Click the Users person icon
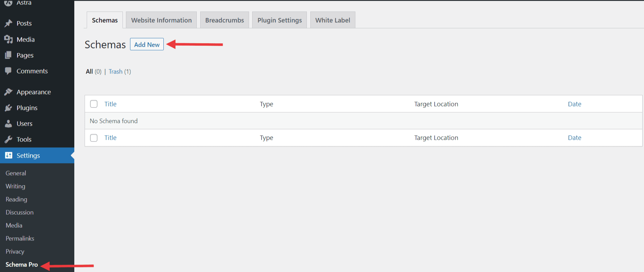This screenshot has height=272, width=644. click(x=8, y=124)
